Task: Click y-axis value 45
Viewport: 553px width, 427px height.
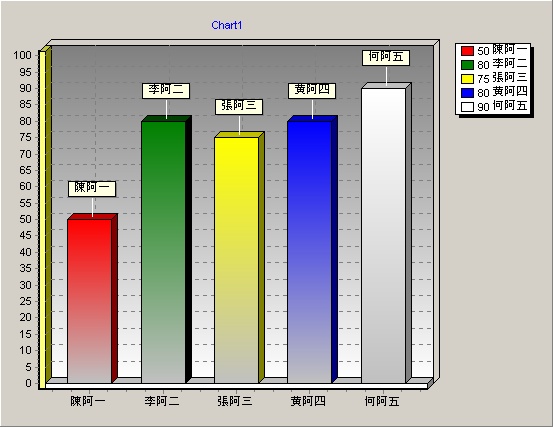Action: pos(25,236)
